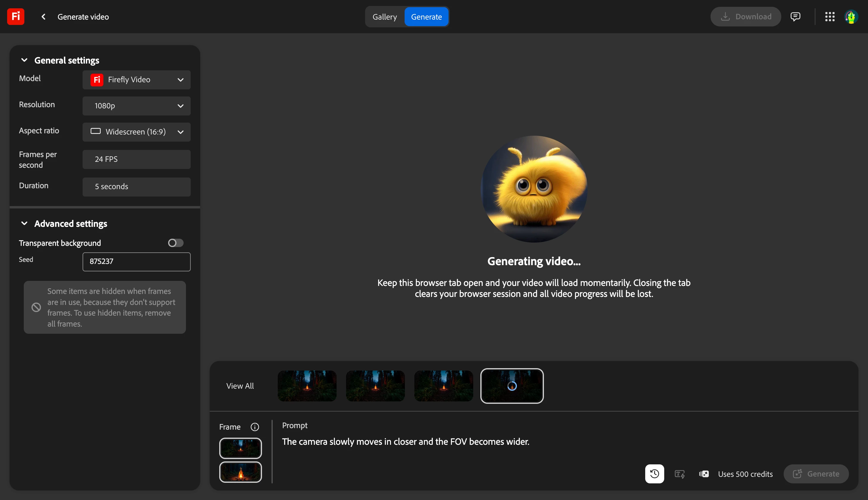Collapse the General settings section
The image size is (868, 500).
[x=24, y=60]
